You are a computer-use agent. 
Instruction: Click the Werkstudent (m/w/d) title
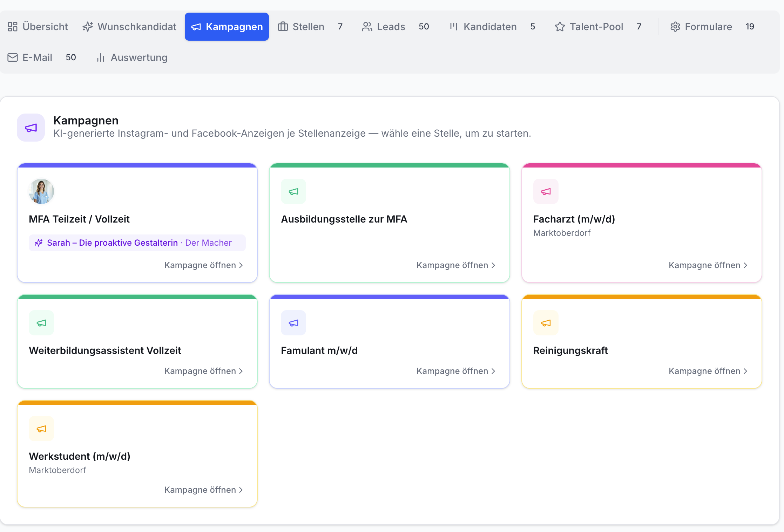click(x=80, y=456)
